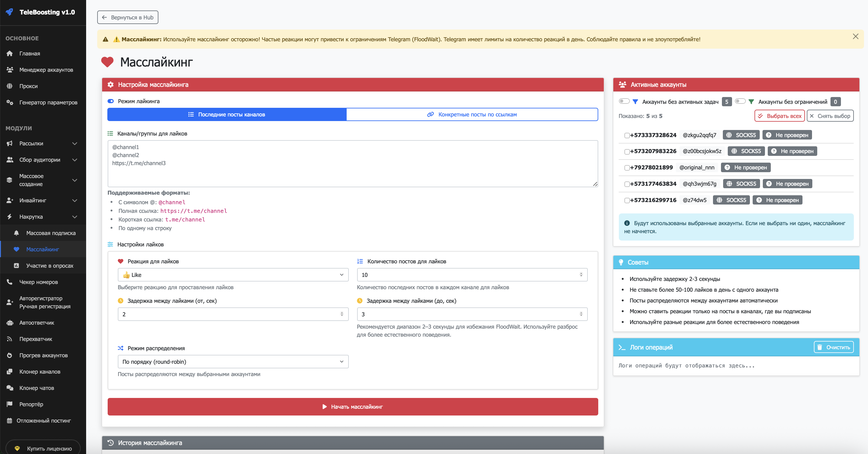
Task: Click the poll participation chart icon
Action: click(16, 266)
